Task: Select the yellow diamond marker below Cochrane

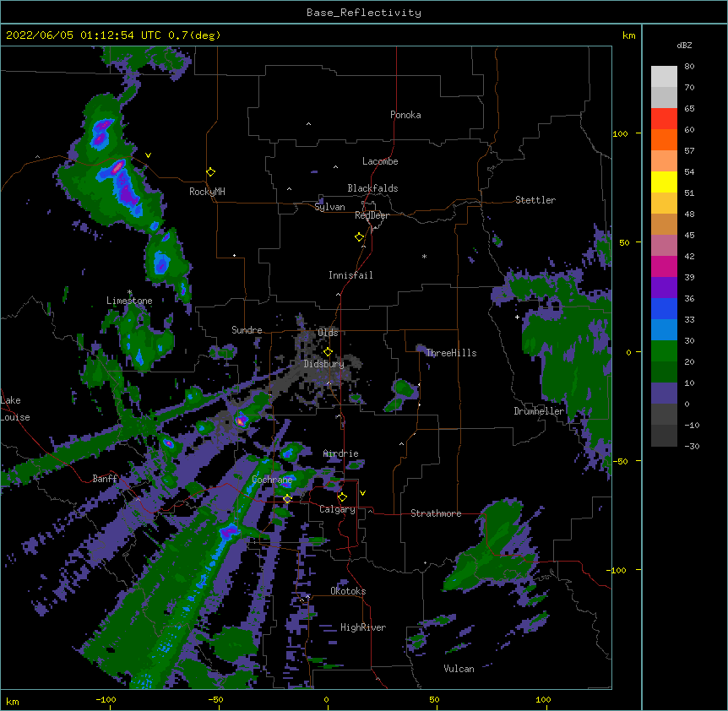Action: tap(287, 499)
